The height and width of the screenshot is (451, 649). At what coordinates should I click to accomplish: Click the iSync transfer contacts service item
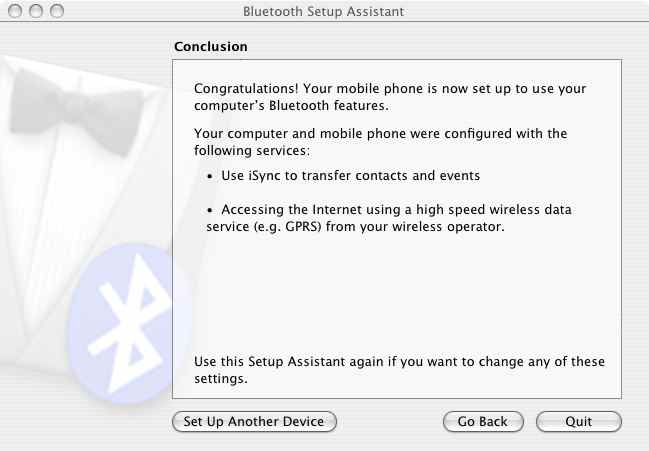351,175
